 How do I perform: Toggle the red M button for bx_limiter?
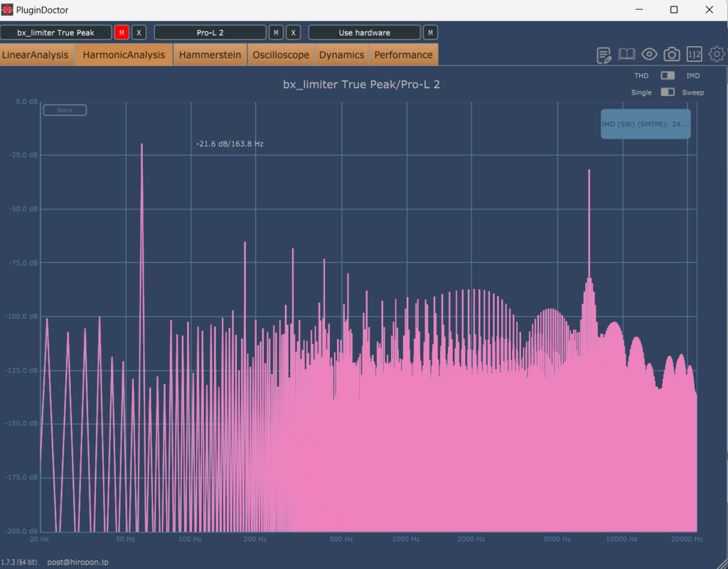(x=122, y=33)
